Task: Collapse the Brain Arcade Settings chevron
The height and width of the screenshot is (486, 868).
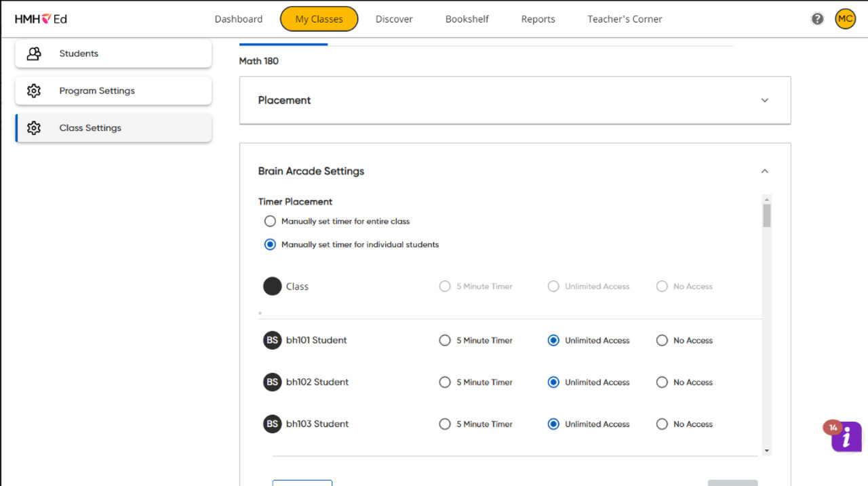Action: pyautogui.click(x=765, y=171)
